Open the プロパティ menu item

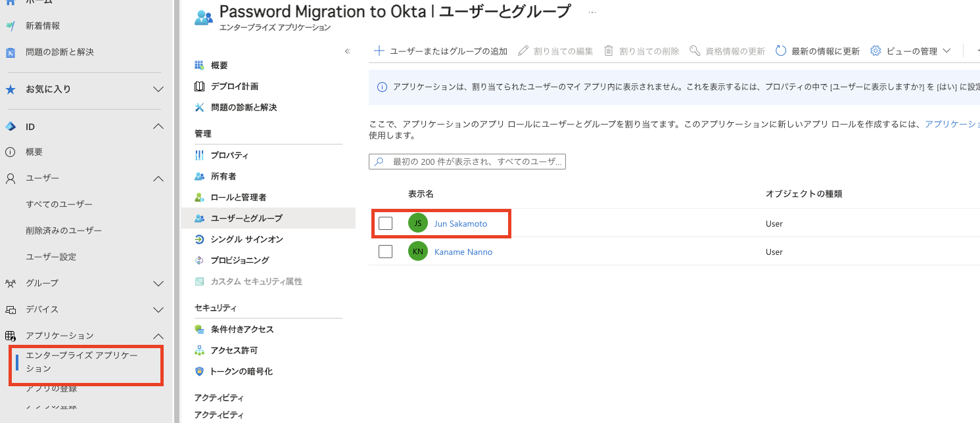(229, 155)
